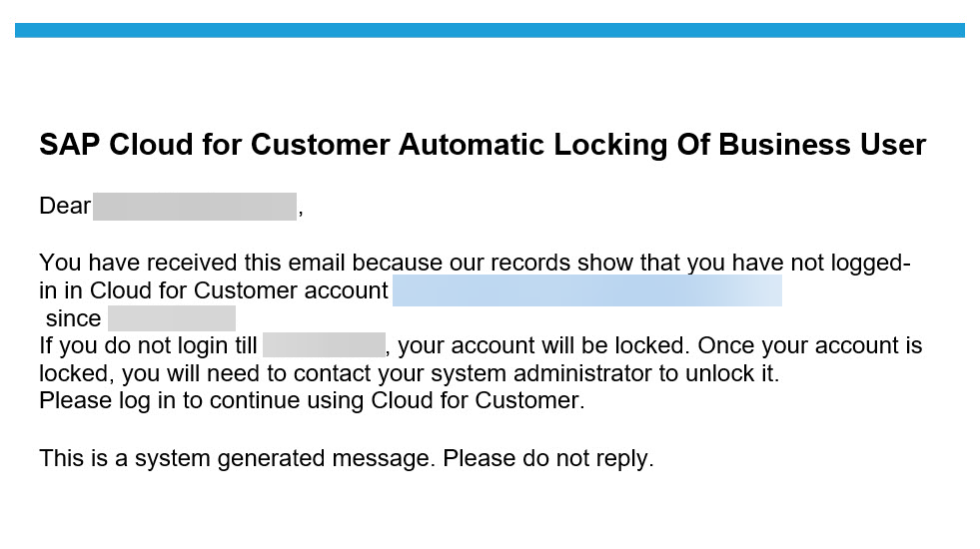Click the blue redacted account box
This screenshot has width=980, height=549.
click(x=586, y=290)
